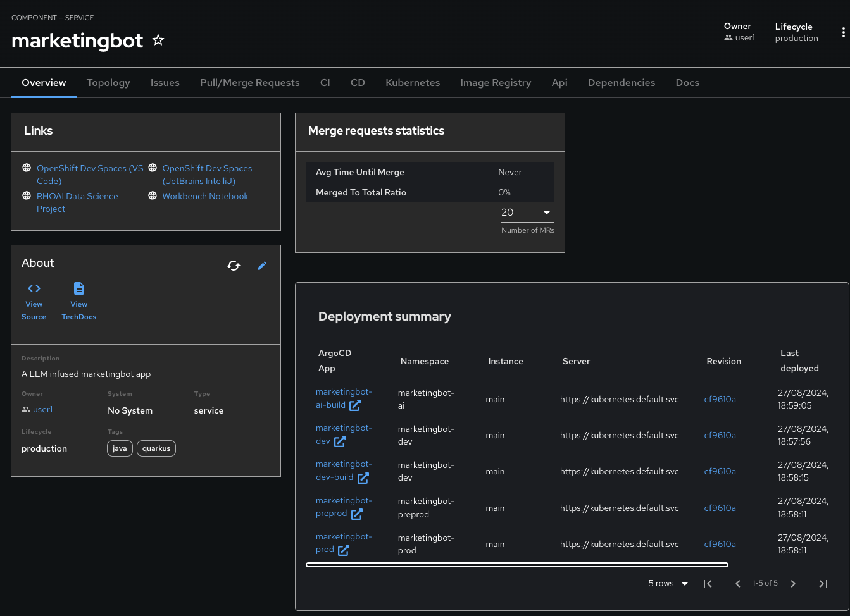Refresh the About card with sync icon

(x=234, y=266)
